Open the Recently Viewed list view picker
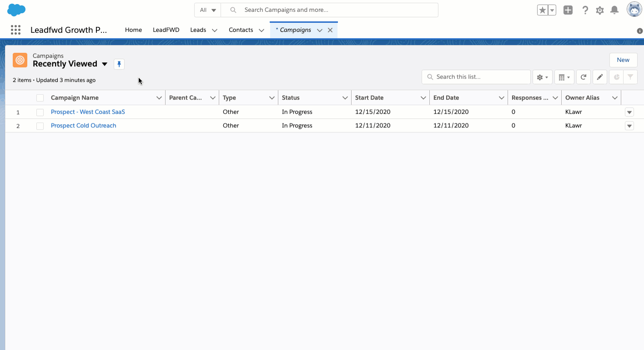644x350 pixels. pos(105,64)
